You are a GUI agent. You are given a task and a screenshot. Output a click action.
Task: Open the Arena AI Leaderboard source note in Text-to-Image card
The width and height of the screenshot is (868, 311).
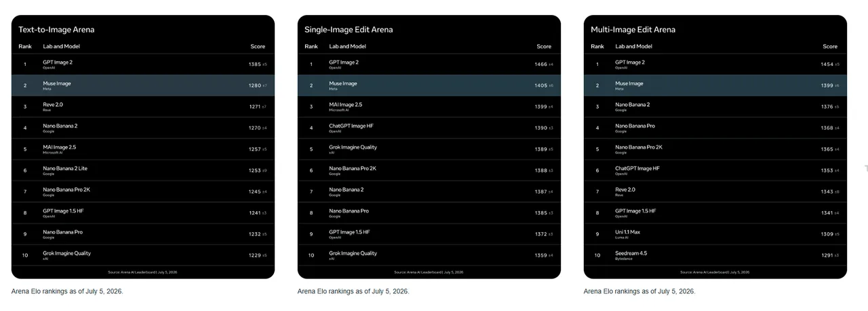[143, 272]
